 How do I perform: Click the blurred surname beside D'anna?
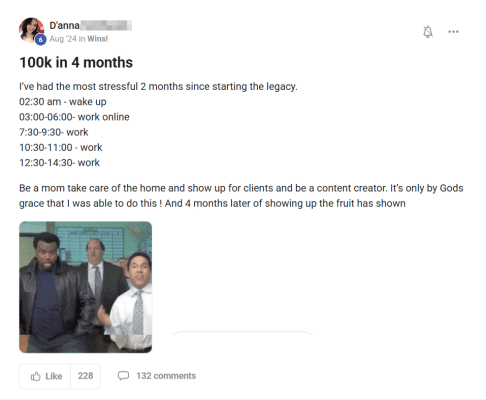pyautogui.click(x=106, y=25)
